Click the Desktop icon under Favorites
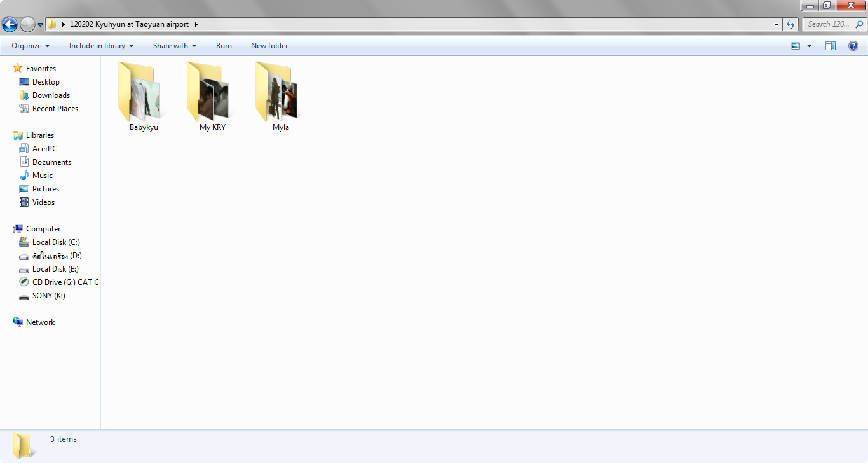The image size is (868, 463). 24,82
